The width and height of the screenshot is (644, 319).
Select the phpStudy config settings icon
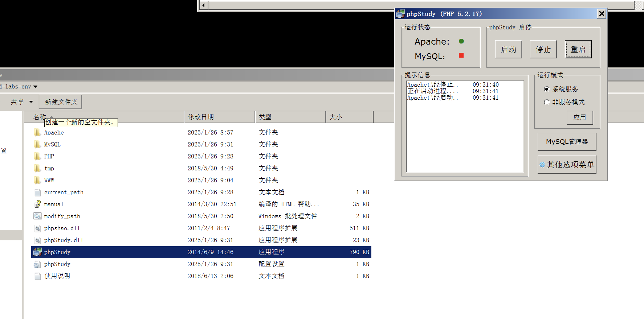click(37, 264)
